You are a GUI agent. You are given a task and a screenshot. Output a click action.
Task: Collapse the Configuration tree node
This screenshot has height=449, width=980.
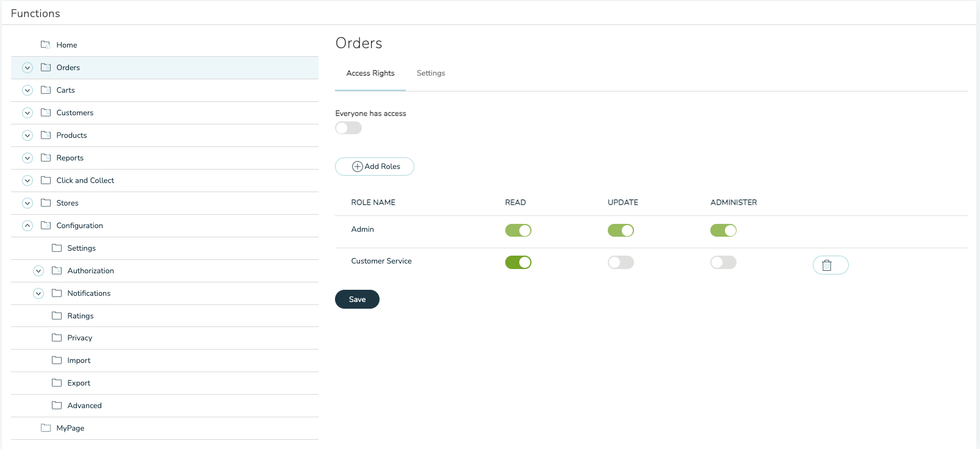pyautogui.click(x=27, y=226)
